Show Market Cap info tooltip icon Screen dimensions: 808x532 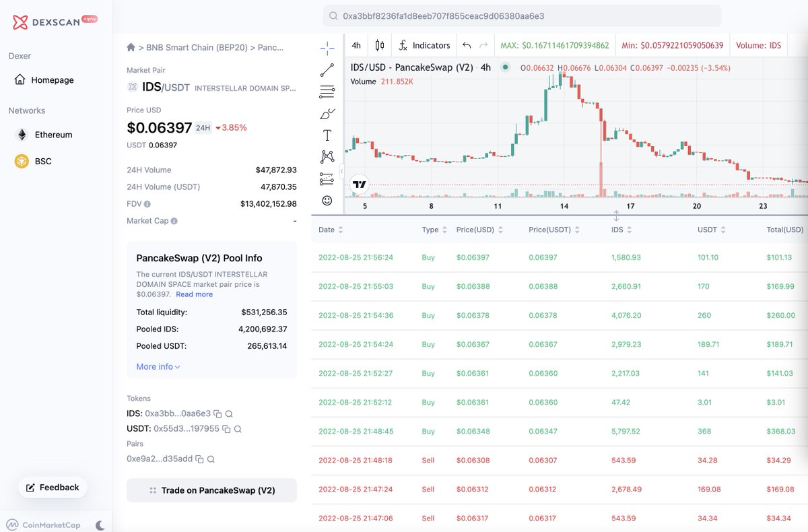(x=174, y=221)
